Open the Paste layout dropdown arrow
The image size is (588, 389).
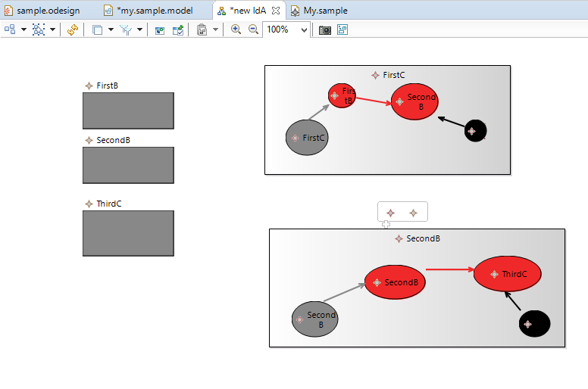(x=216, y=30)
